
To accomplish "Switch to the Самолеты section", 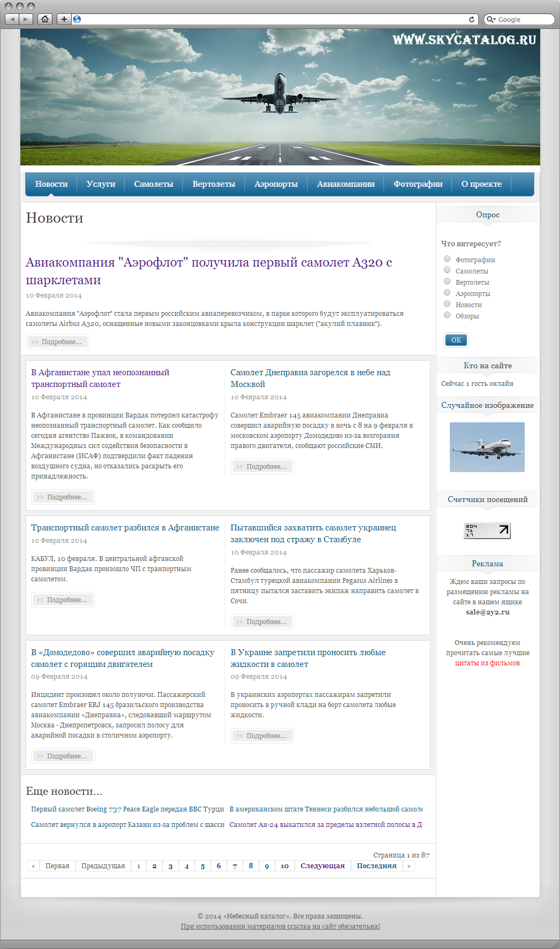I will (x=154, y=184).
